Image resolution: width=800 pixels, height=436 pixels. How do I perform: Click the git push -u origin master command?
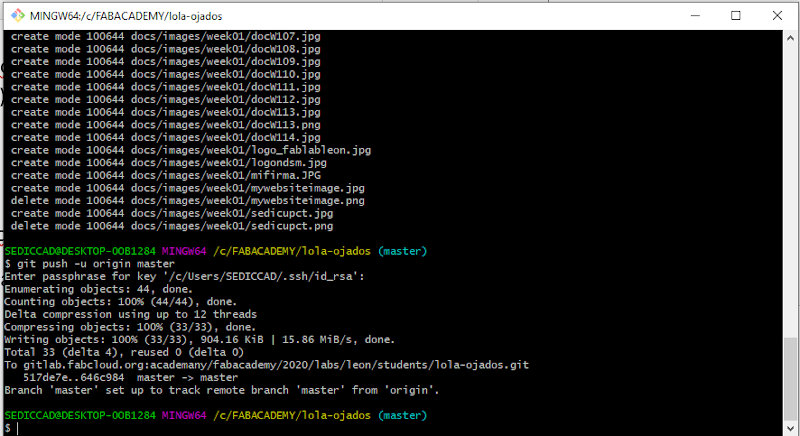pyautogui.click(x=96, y=264)
